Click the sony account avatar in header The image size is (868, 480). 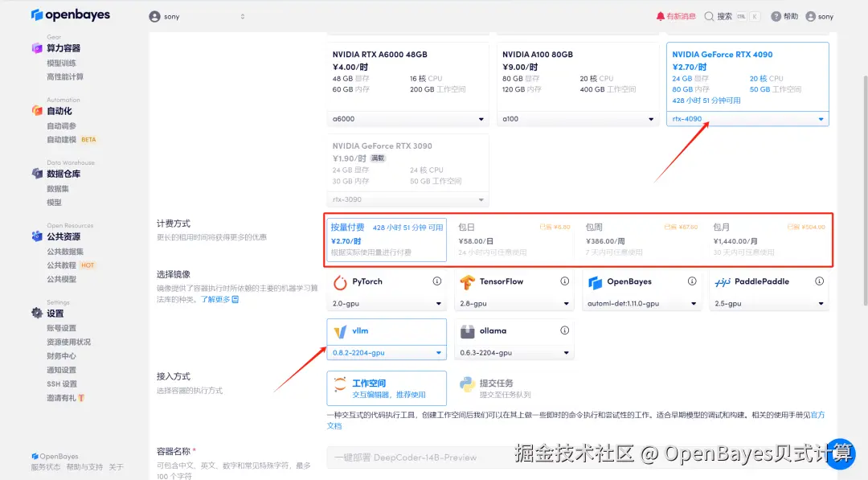click(x=154, y=17)
